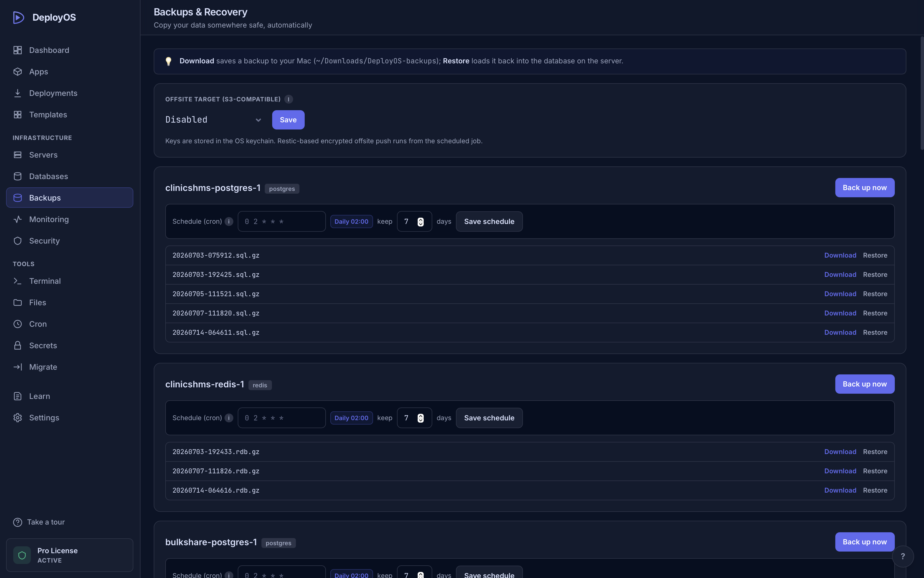Viewport: 924px width, 578px height.
Task: Click the DeployOS logo icon
Action: (x=18, y=18)
